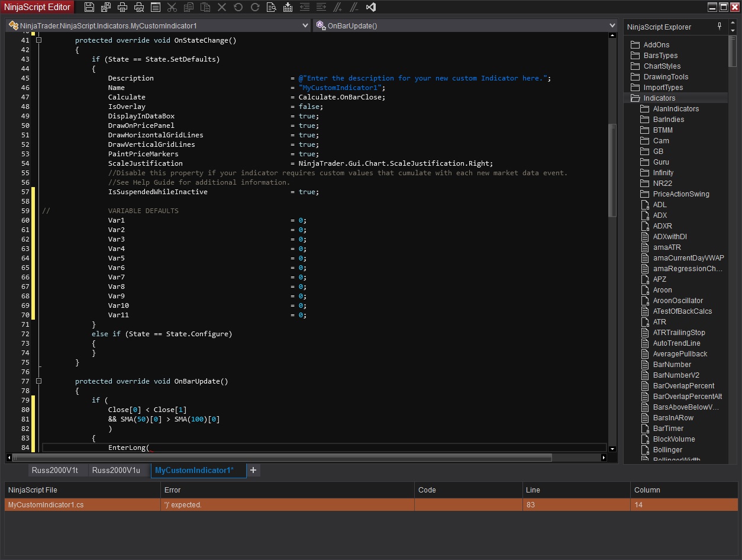Select the ADXwithDI indicator file

tap(670, 237)
